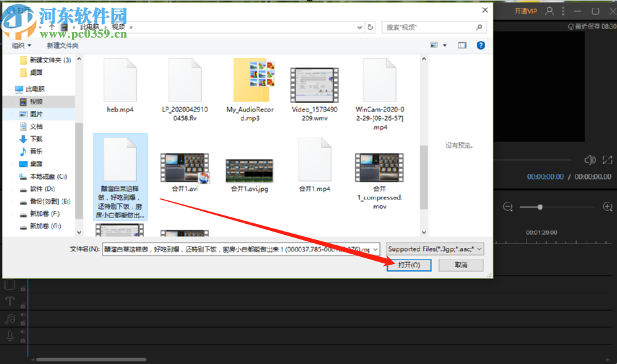Select 此电脑 in the address path
The width and height of the screenshot is (617, 364).
click(x=90, y=27)
